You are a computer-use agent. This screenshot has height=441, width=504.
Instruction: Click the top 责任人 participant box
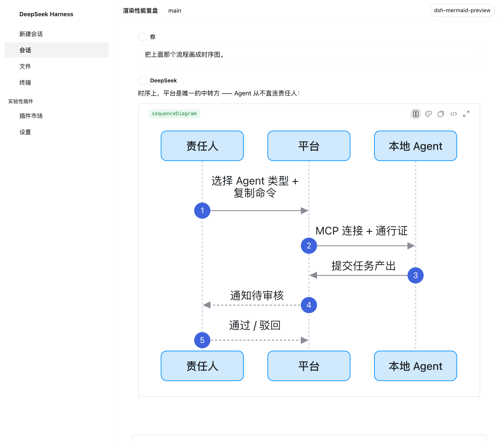coord(202,146)
